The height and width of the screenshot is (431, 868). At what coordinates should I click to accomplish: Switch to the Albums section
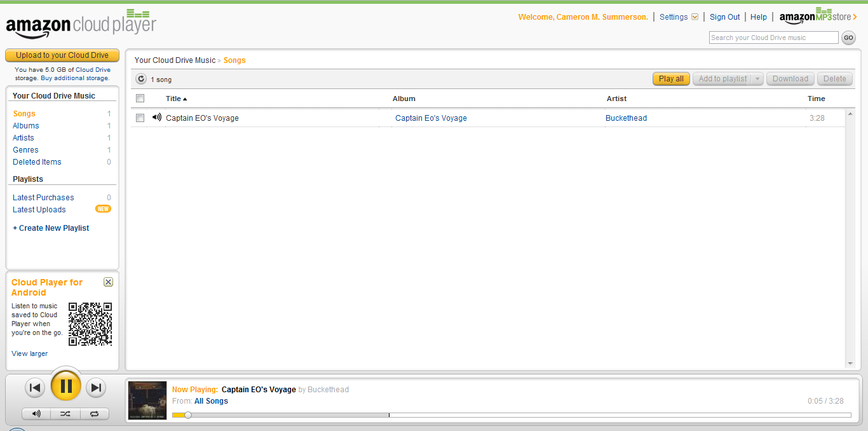[25, 125]
